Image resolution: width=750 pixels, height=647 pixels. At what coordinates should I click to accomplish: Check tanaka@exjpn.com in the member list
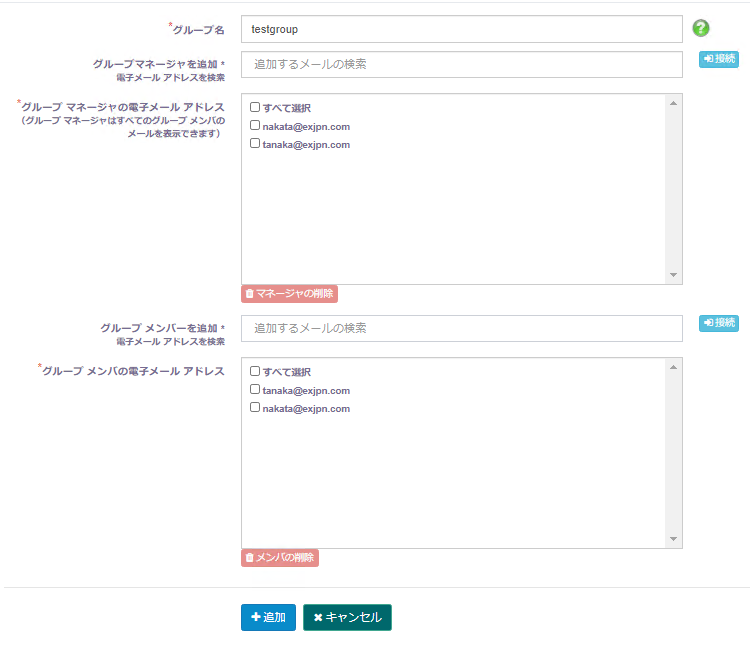pyautogui.click(x=255, y=389)
